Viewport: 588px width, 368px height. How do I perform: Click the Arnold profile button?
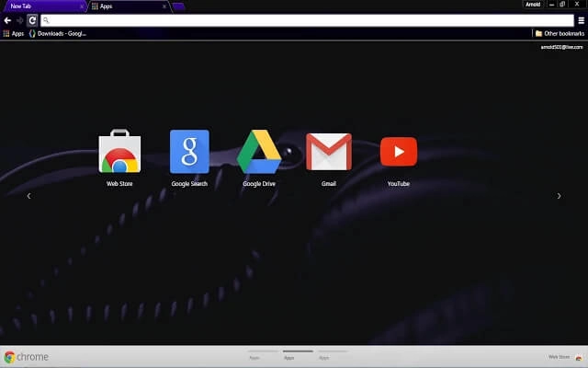tap(533, 5)
